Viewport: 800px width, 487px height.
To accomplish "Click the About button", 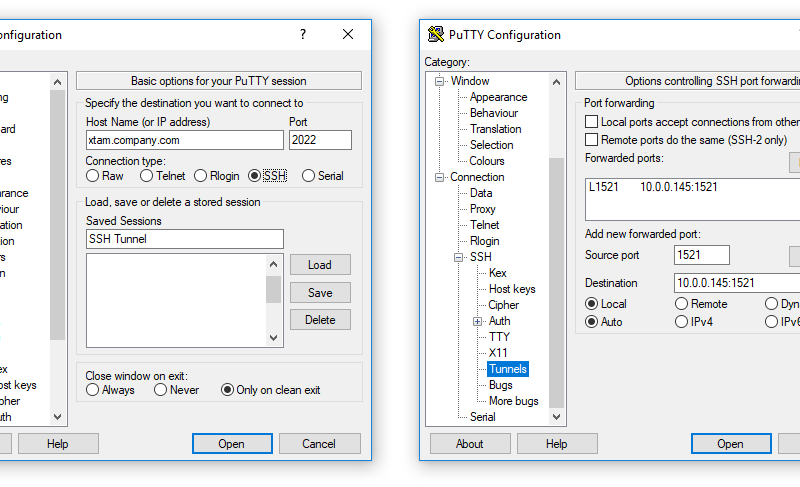I will (469, 444).
